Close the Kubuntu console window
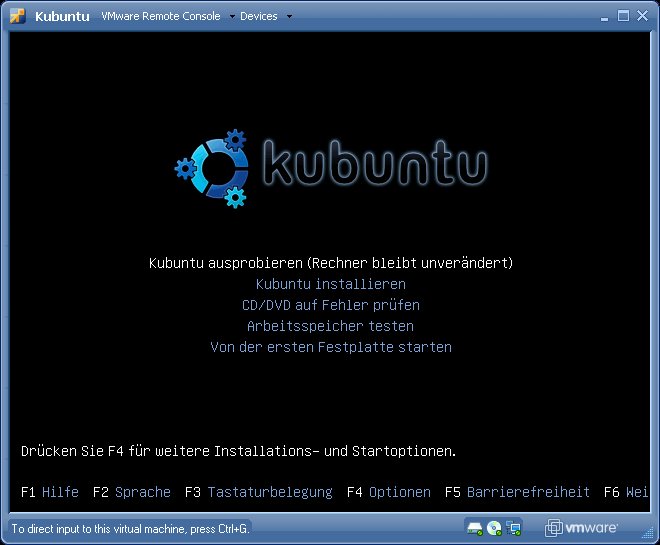The height and width of the screenshot is (545, 660). click(642, 16)
